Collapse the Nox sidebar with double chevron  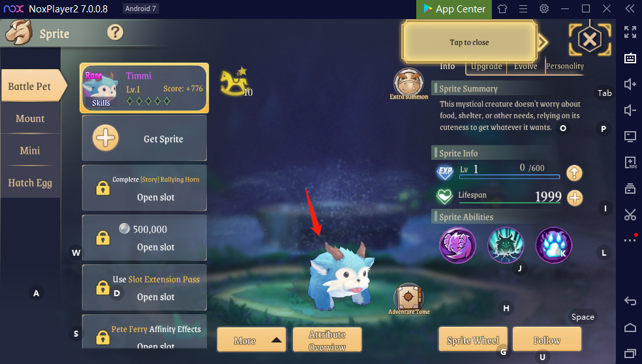[x=630, y=8]
